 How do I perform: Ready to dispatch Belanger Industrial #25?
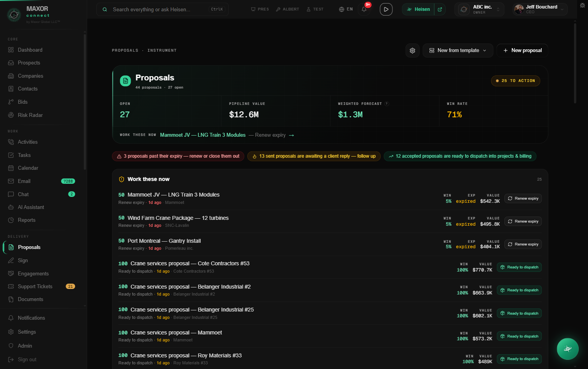519,313
